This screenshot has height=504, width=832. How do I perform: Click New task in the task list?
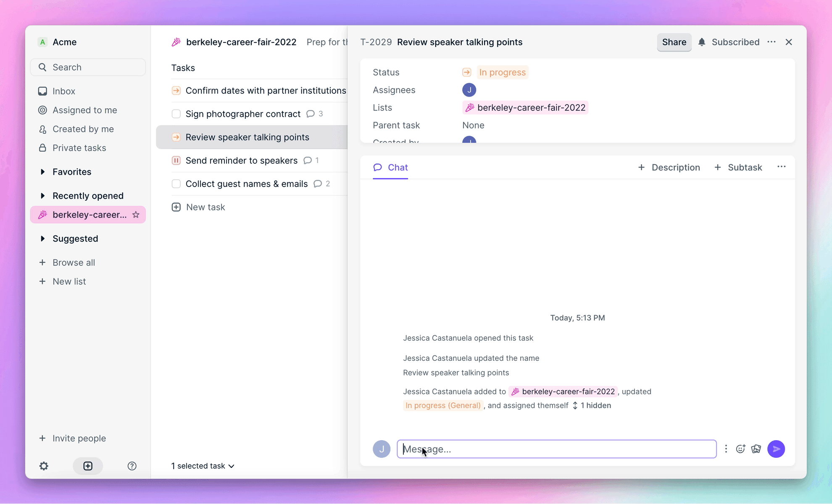198,207
